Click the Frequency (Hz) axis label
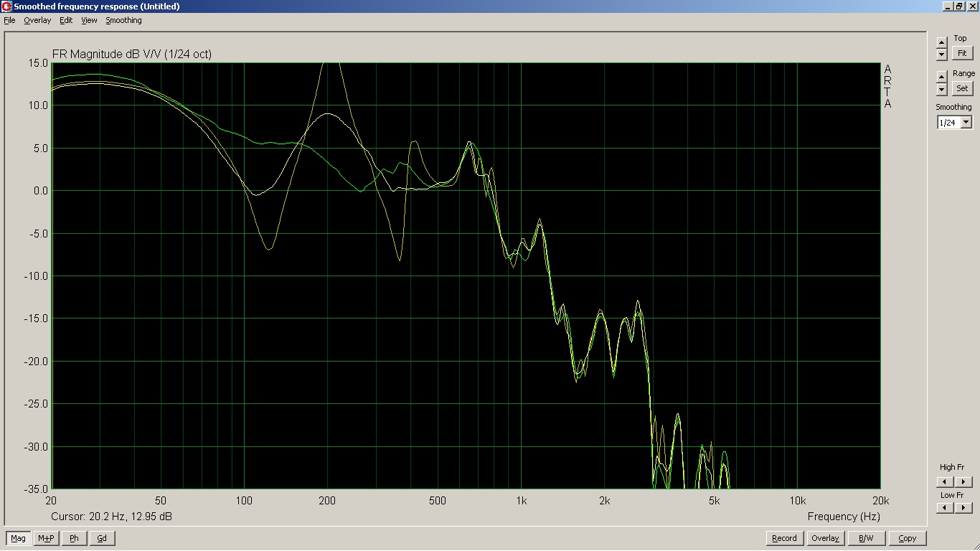The width and height of the screenshot is (980, 551). 844,517
